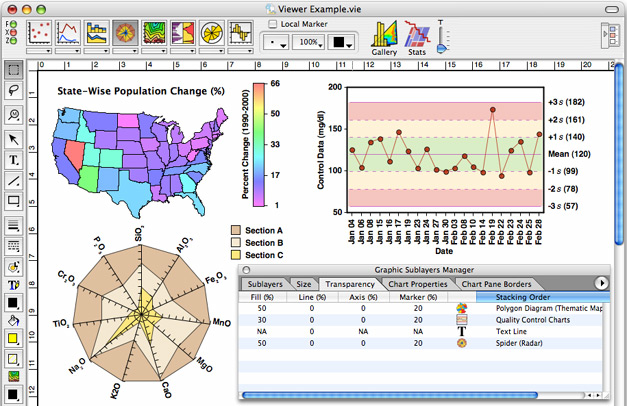Click the Line (%) column header

(312, 297)
